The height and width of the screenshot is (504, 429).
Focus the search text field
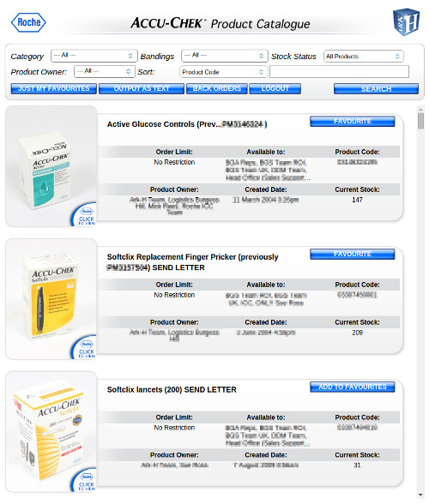click(339, 72)
